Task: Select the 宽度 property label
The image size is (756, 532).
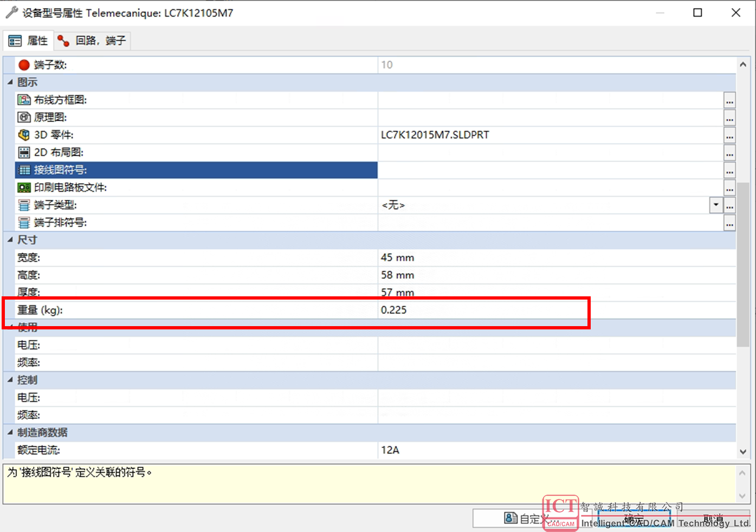Action: click(x=29, y=257)
